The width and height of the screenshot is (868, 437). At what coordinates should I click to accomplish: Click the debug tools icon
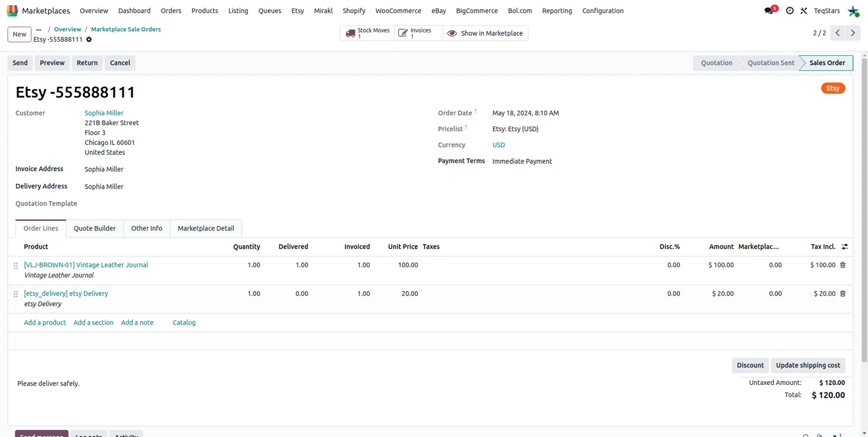(804, 11)
